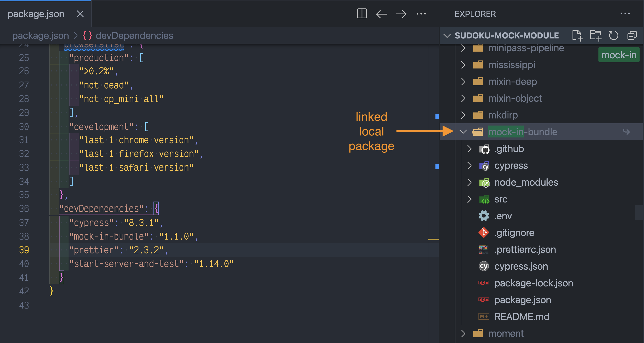
Task: Select devDependencies in the breadcrumb
Action: pos(134,36)
